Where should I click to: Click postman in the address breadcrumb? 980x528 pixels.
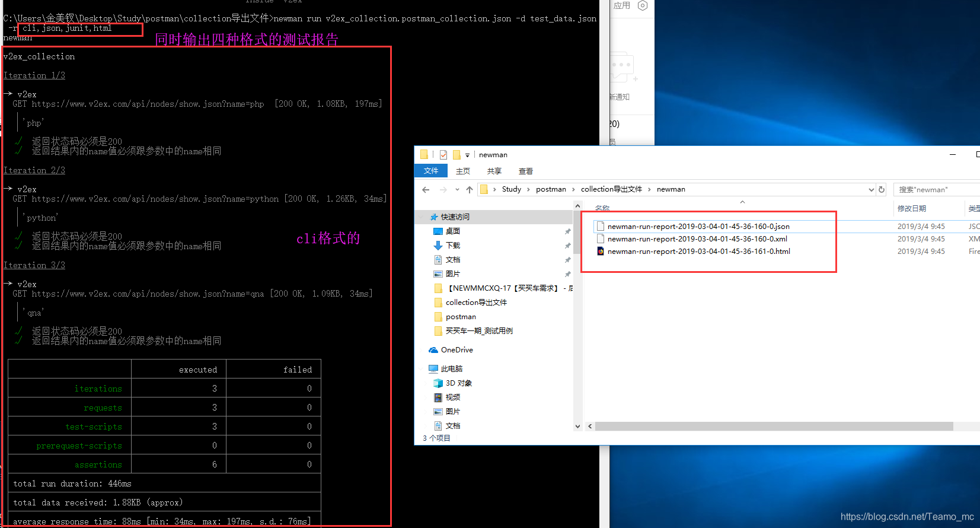point(551,189)
